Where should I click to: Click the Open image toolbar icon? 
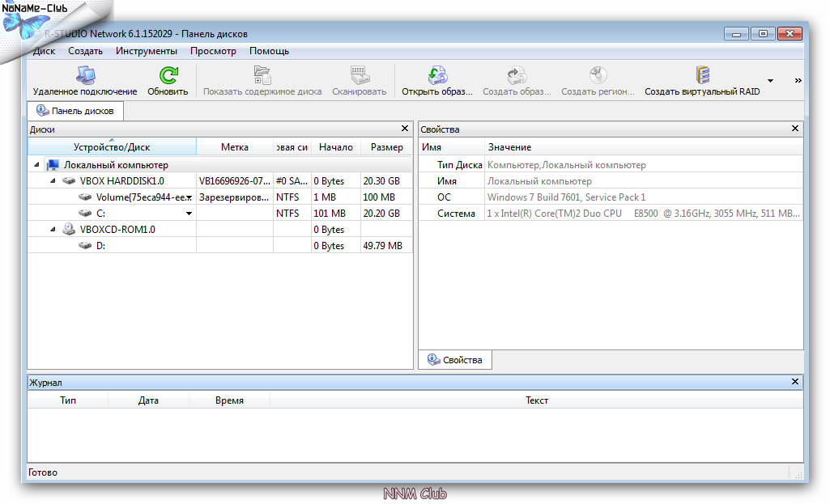pos(437,76)
